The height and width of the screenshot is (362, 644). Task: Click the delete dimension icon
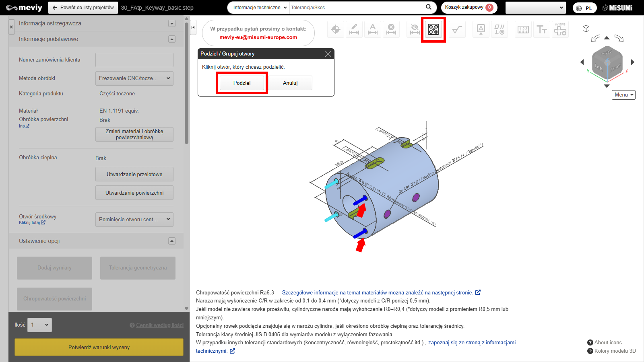tap(391, 29)
